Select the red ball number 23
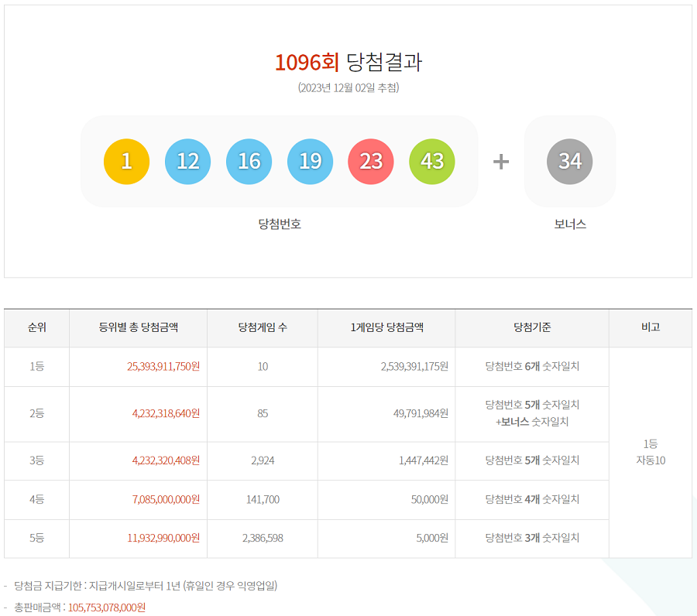697x616 pixels. pos(371,161)
